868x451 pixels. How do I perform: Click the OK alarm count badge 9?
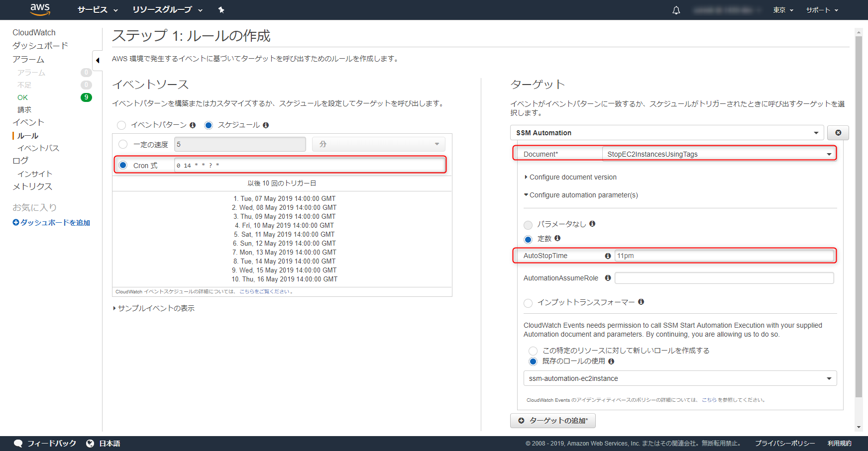(x=86, y=97)
